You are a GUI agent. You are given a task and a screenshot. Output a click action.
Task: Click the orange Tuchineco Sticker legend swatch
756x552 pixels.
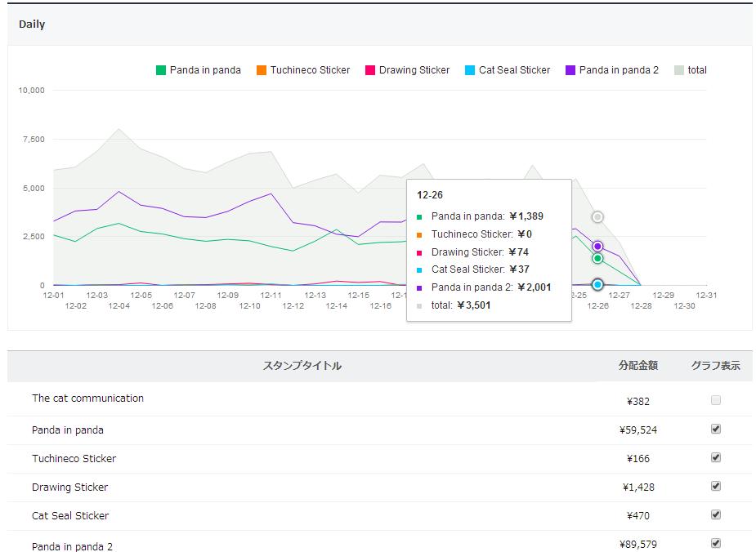(x=262, y=70)
